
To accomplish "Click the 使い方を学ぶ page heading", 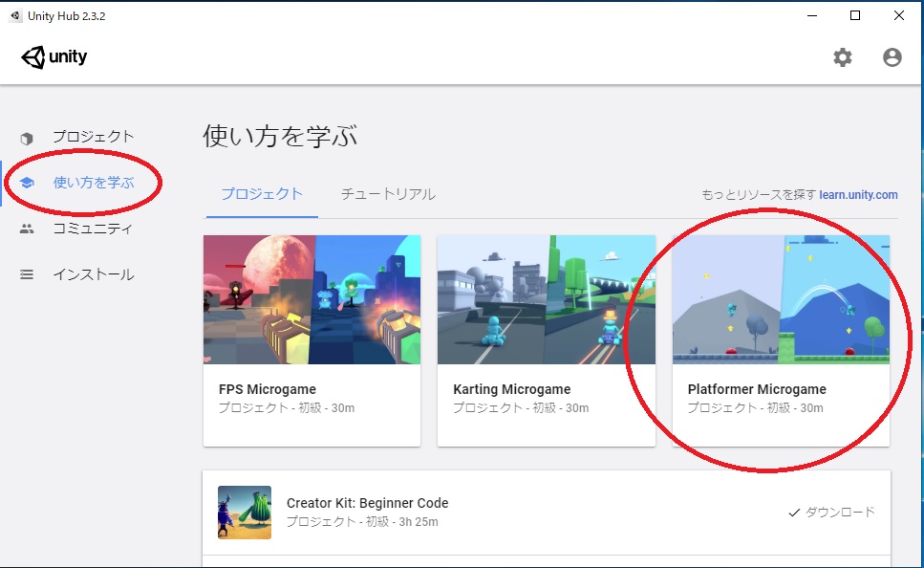I will (280, 136).
